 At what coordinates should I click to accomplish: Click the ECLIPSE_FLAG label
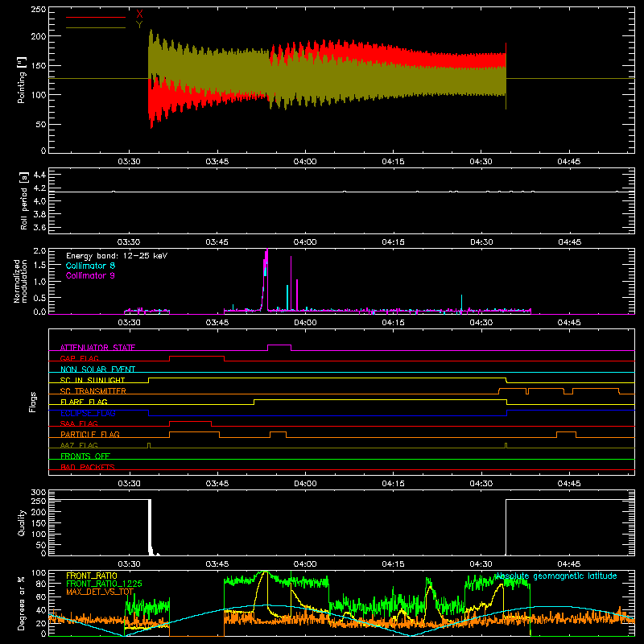click(88, 413)
